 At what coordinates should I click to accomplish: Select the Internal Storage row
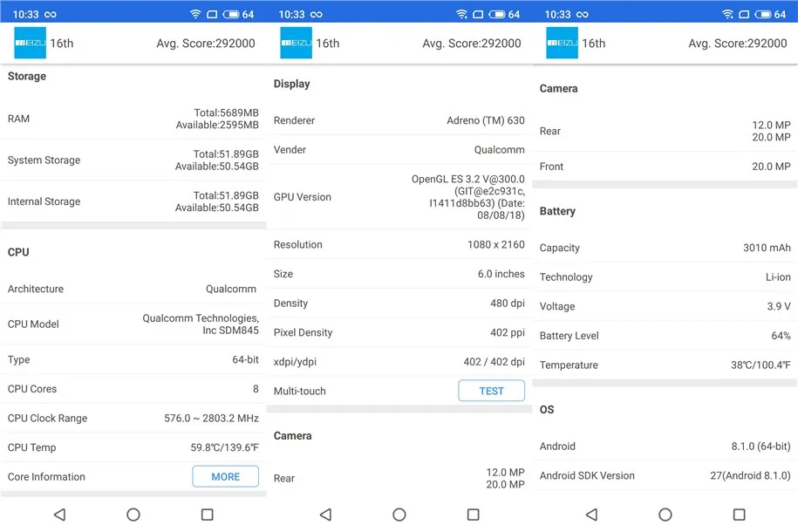coord(133,201)
